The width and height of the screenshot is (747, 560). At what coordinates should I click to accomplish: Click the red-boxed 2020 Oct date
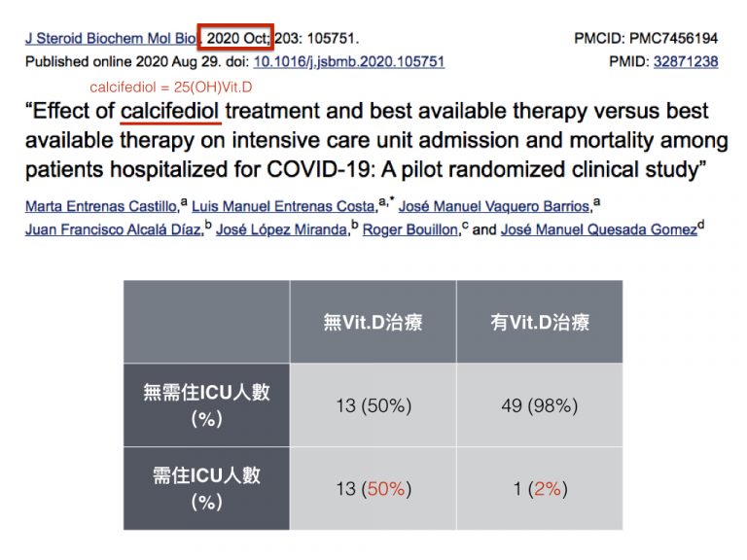(235, 37)
